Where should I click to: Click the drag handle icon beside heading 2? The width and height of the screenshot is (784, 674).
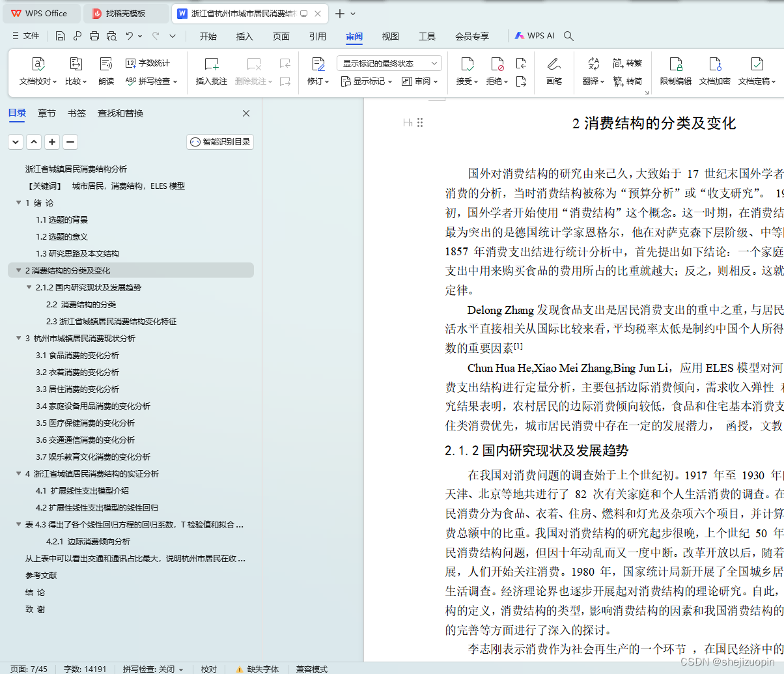pyautogui.click(x=420, y=122)
